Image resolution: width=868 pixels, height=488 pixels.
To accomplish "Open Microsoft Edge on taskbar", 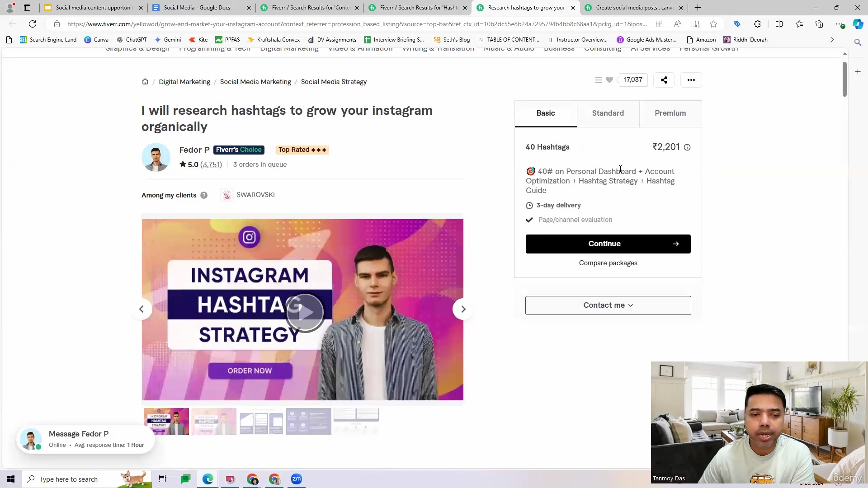I will [208, 479].
